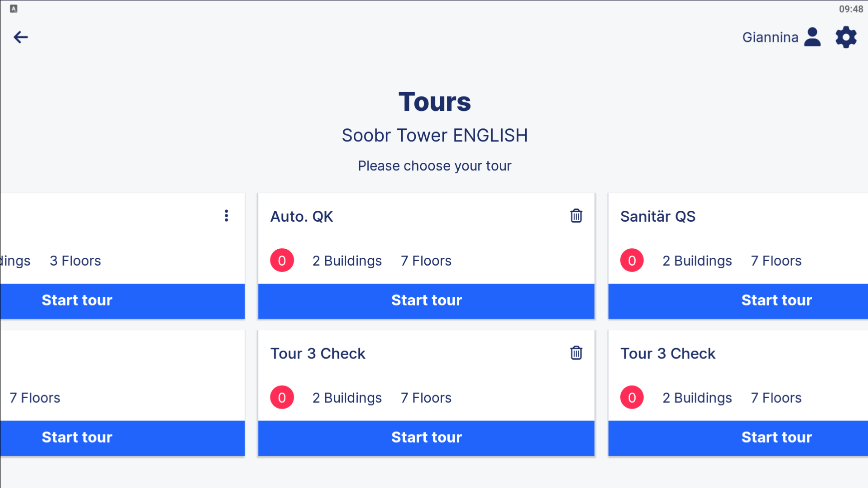The width and height of the screenshot is (868, 488).
Task: Click red 0 badge on right Tour 3 Check
Action: (632, 398)
